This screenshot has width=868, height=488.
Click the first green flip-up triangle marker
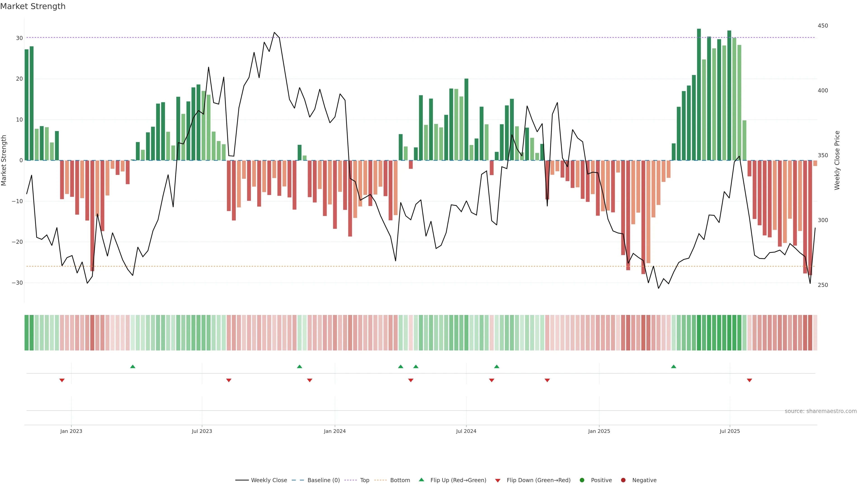point(133,366)
